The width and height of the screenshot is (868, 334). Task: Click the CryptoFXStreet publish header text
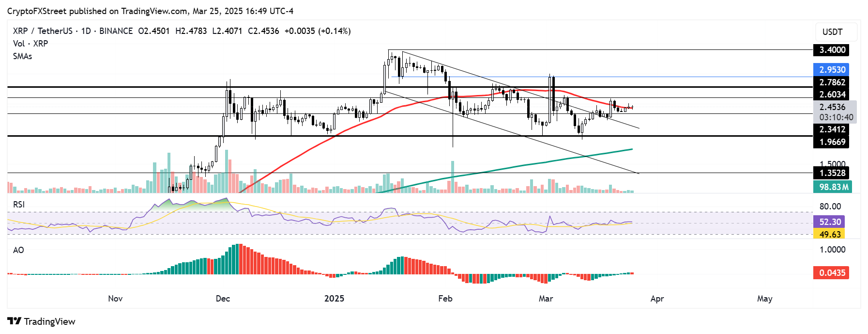(x=150, y=11)
